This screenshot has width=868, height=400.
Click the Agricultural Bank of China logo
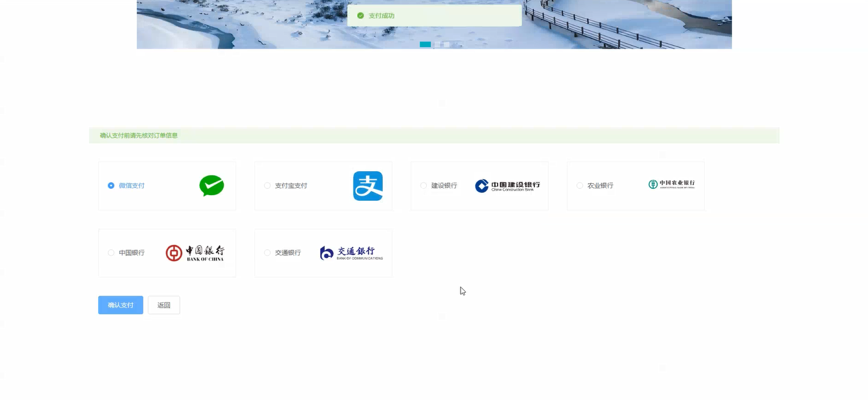coord(672,184)
